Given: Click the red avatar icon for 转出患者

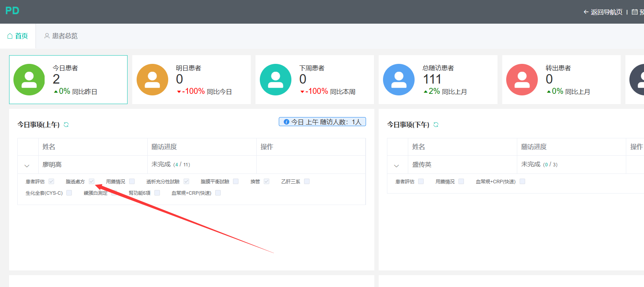Looking at the screenshot, I should click(522, 80).
